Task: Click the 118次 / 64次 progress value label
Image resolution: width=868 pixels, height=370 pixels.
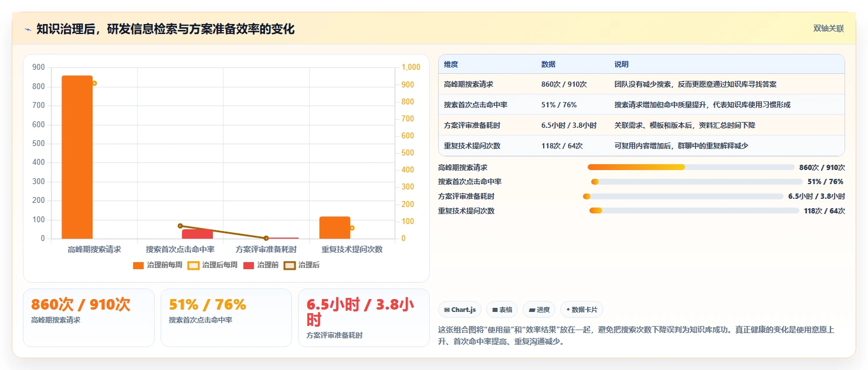Action: (825, 211)
